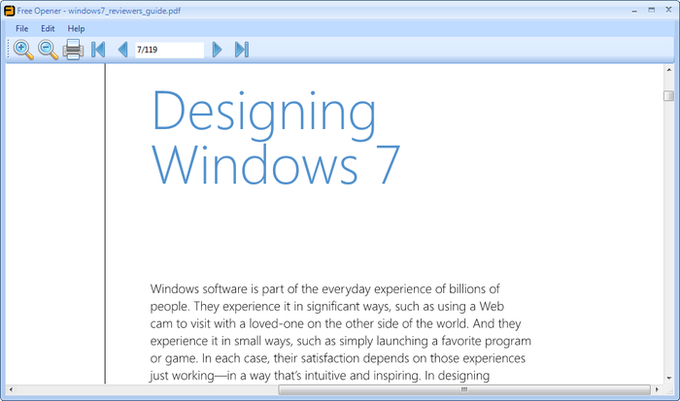Viewport: 680px width, 401px height.
Task: Click the line starting "experience it in small ways"
Action: (x=340, y=341)
